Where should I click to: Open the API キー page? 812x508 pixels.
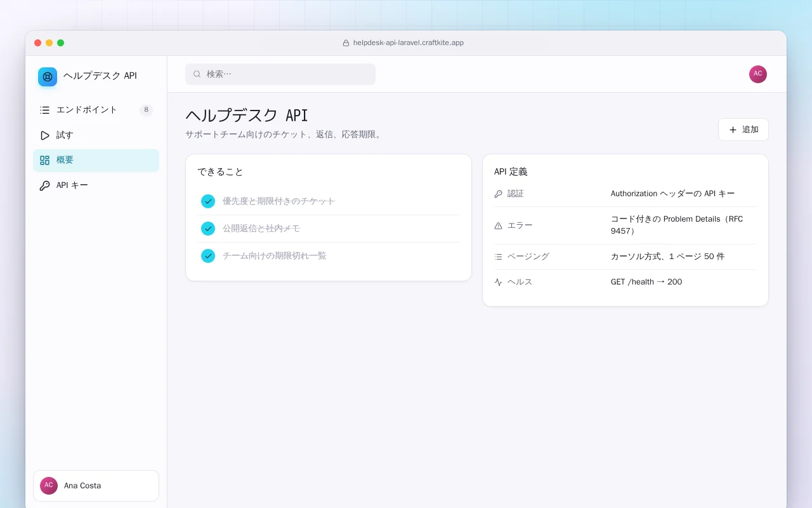tap(96, 185)
